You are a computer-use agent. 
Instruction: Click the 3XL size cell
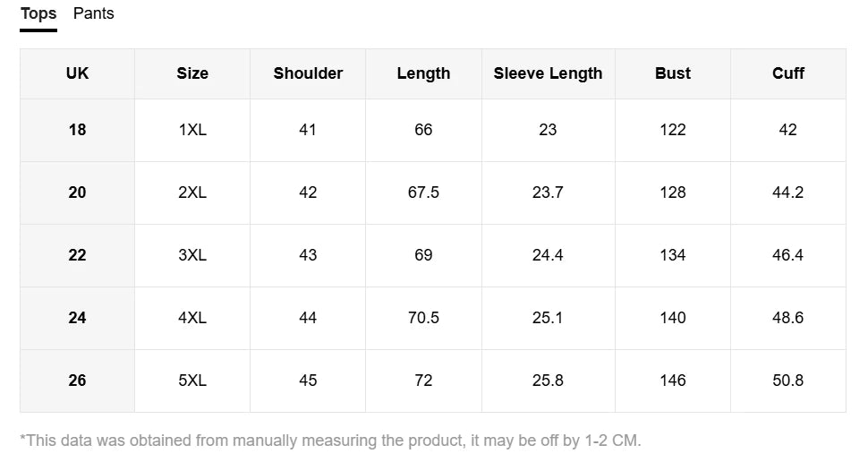pos(192,255)
